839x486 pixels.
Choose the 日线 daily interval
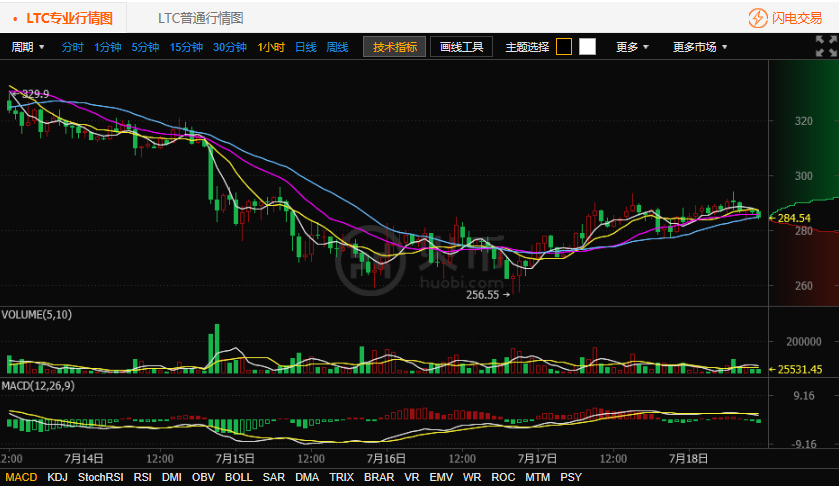click(306, 47)
